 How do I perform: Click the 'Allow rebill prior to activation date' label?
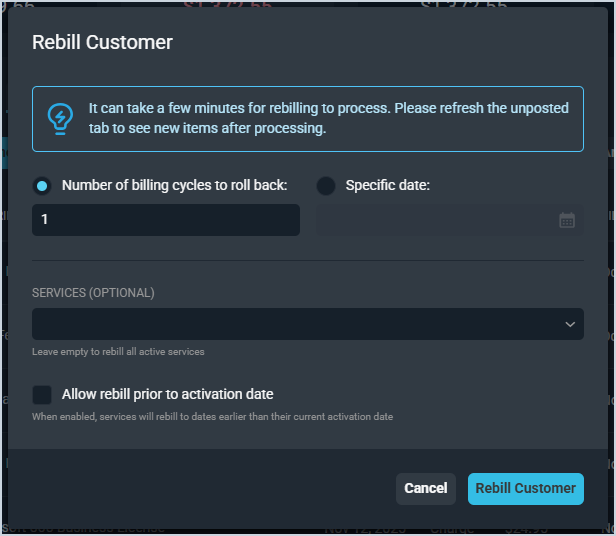coord(167,394)
